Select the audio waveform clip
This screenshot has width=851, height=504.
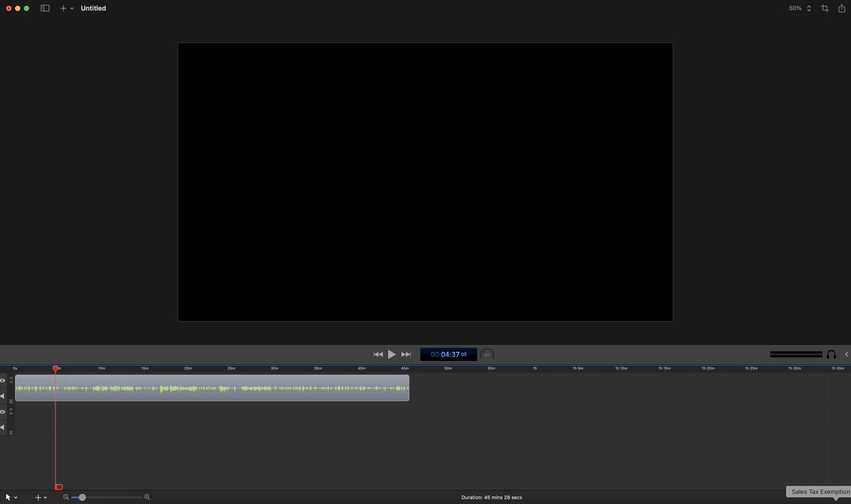(x=212, y=388)
